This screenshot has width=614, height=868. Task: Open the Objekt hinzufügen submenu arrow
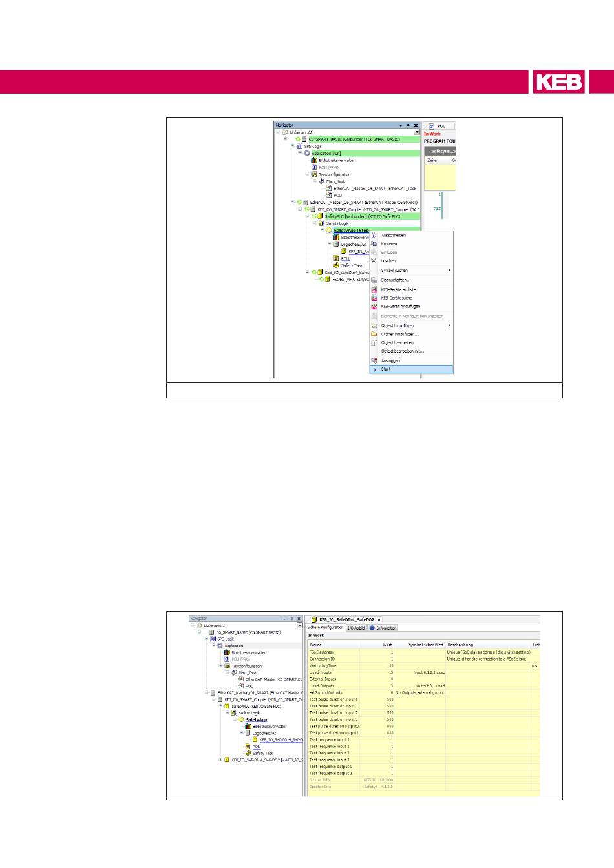click(449, 325)
